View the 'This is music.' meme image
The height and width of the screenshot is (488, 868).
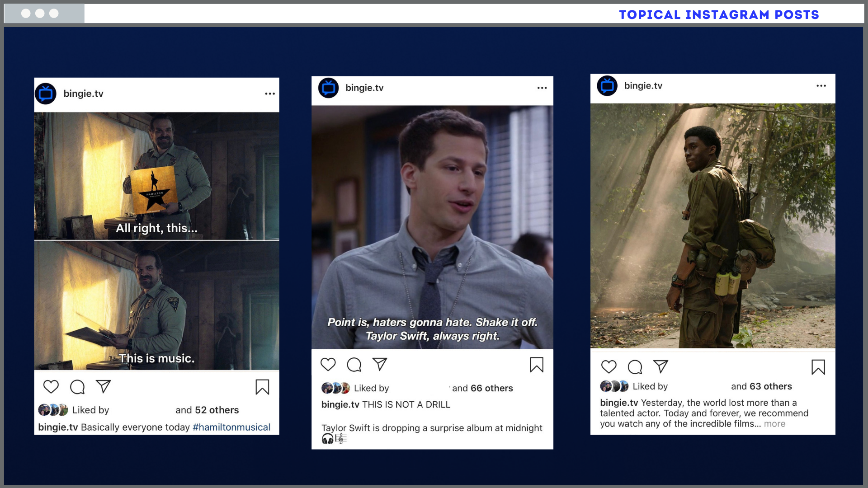(156, 305)
